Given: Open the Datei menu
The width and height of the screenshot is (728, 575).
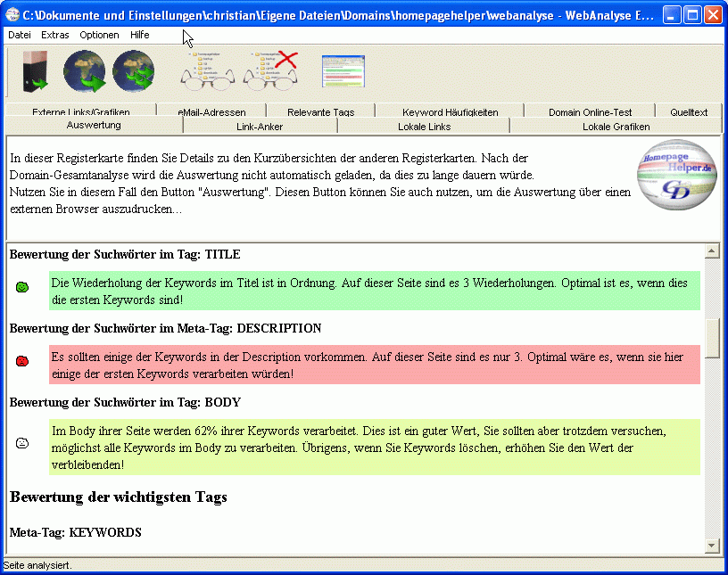Looking at the screenshot, I should (x=19, y=35).
